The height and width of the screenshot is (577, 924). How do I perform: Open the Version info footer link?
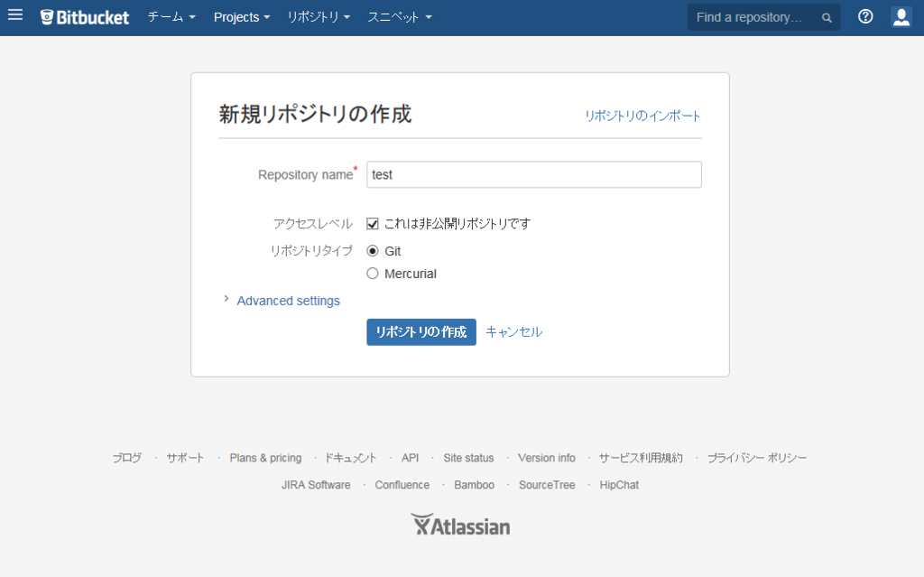[x=547, y=458]
